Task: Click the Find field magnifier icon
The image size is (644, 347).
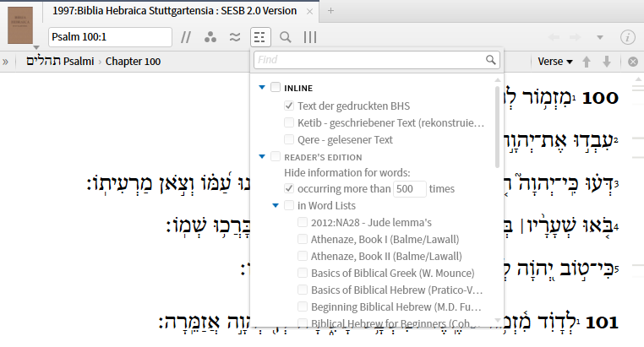Action: tap(490, 60)
